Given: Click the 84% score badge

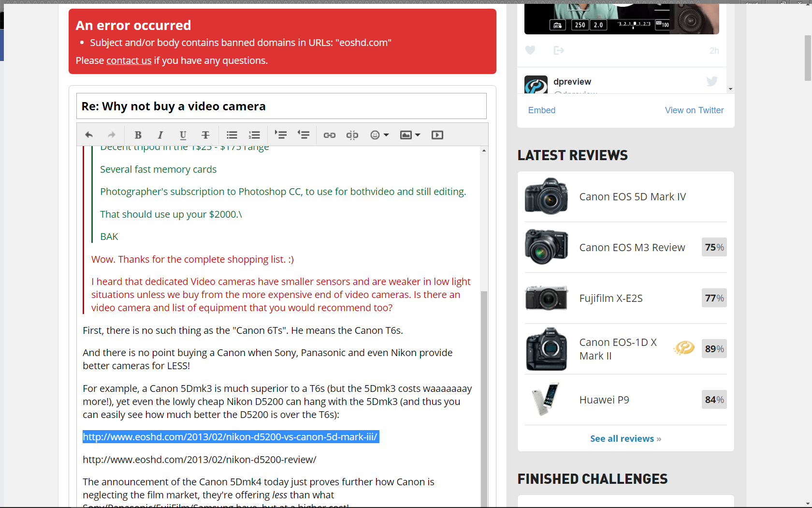Looking at the screenshot, I should [x=714, y=400].
